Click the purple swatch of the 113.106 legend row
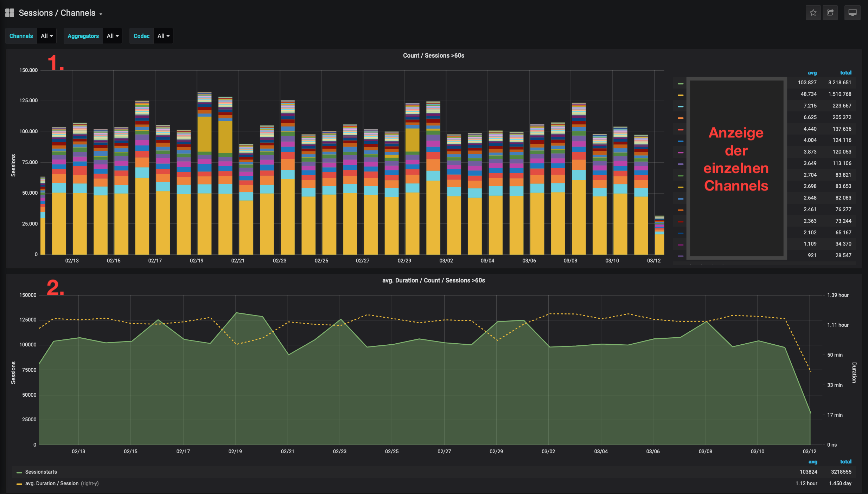The image size is (868, 494). click(x=681, y=164)
